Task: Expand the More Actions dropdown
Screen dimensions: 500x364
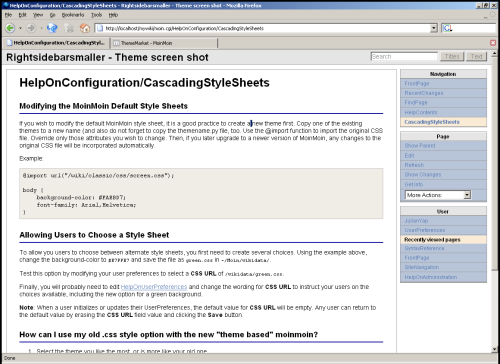Action: point(438,195)
